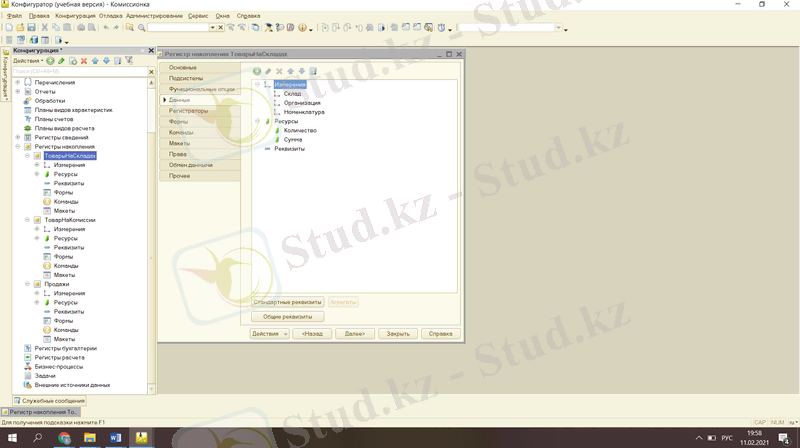Click the Print icon in main toolbar
The width and height of the screenshot is (800, 448).
[81, 28]
